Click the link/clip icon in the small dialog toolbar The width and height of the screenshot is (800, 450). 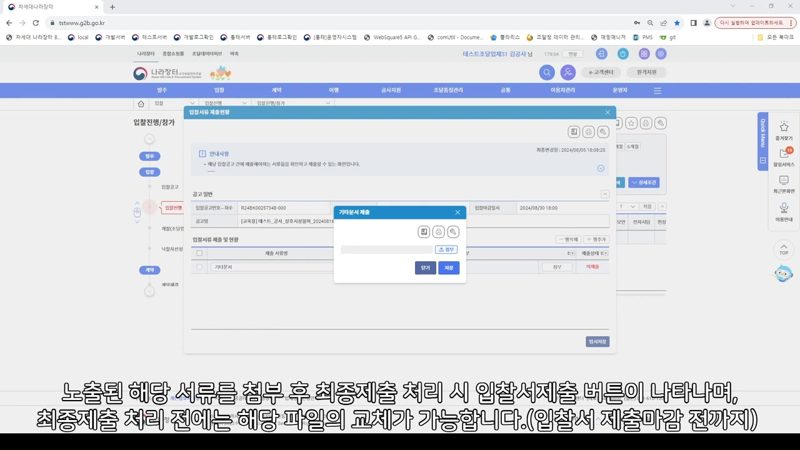453,232
